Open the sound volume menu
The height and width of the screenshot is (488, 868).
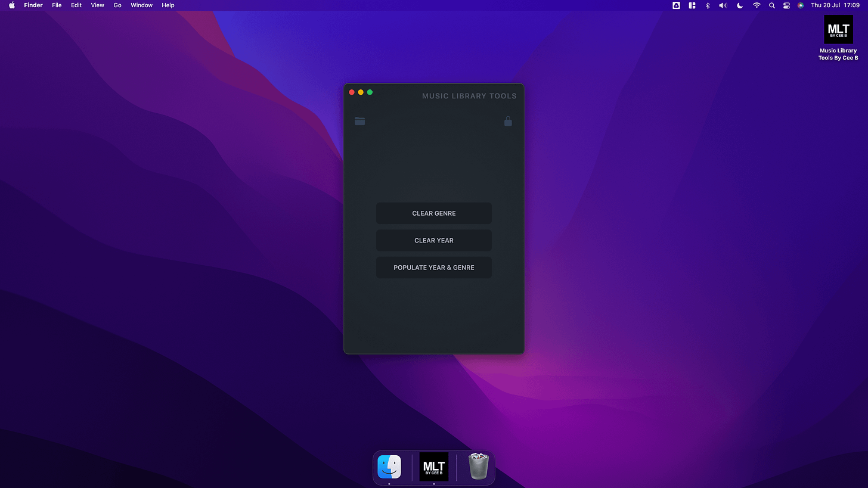[723, 5]
